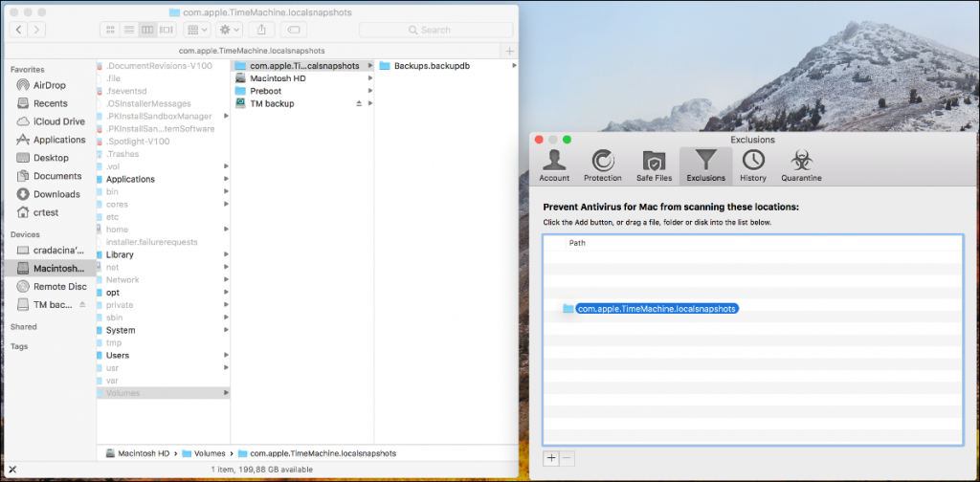The height and width of the screenshot is (482, 980).
Task: Open the Account tab in Exclusions window
Action: (x=554, y=166)
